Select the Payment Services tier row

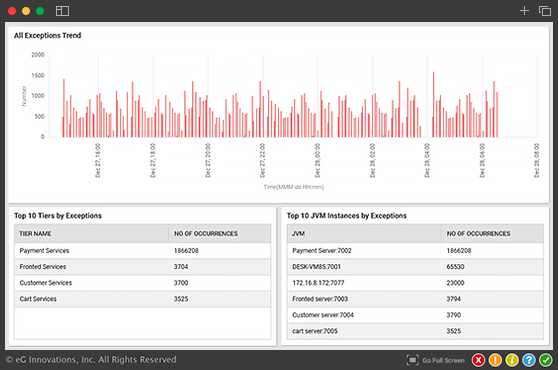click(142, 250)
